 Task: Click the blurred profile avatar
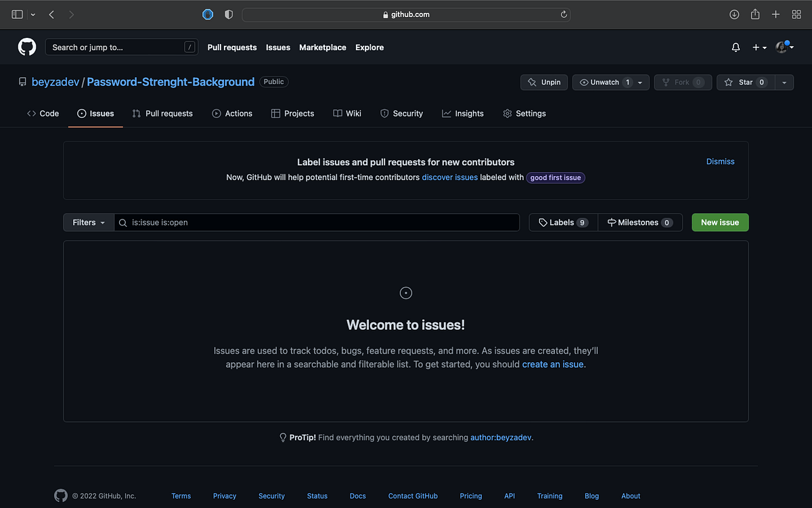coord(783,47)
